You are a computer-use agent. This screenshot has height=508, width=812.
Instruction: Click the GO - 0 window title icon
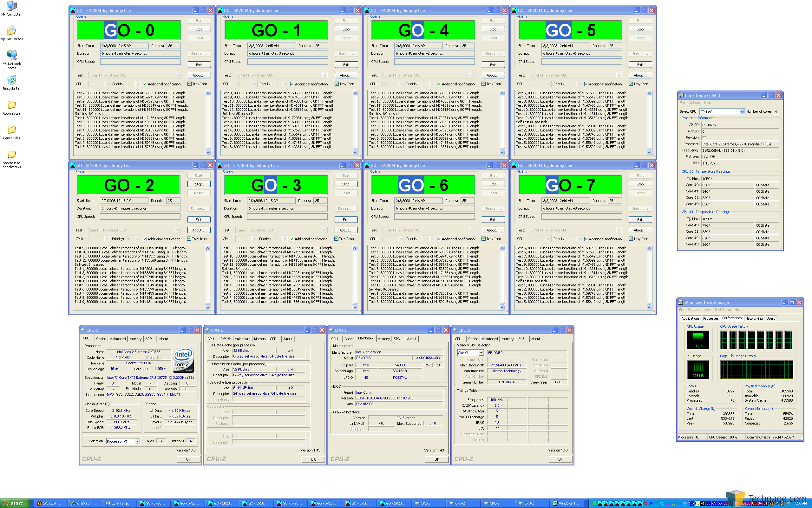(x=73, y=10)
